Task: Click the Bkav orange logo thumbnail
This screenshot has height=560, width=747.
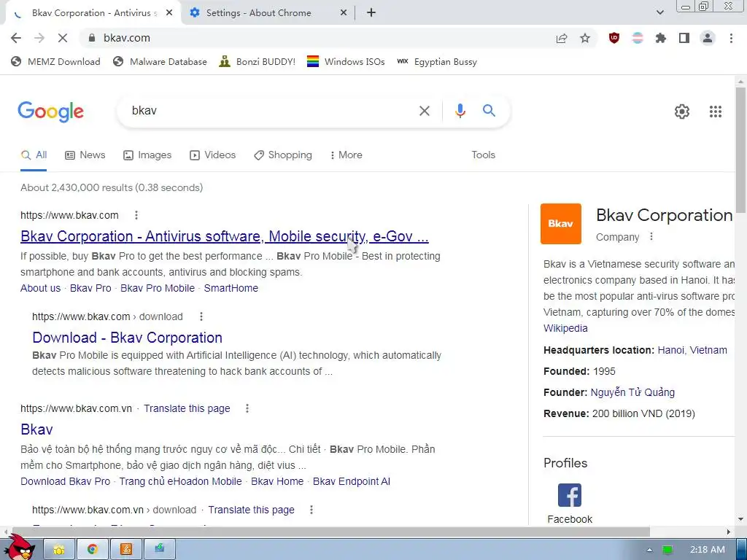Action: [x=561, y=224]
